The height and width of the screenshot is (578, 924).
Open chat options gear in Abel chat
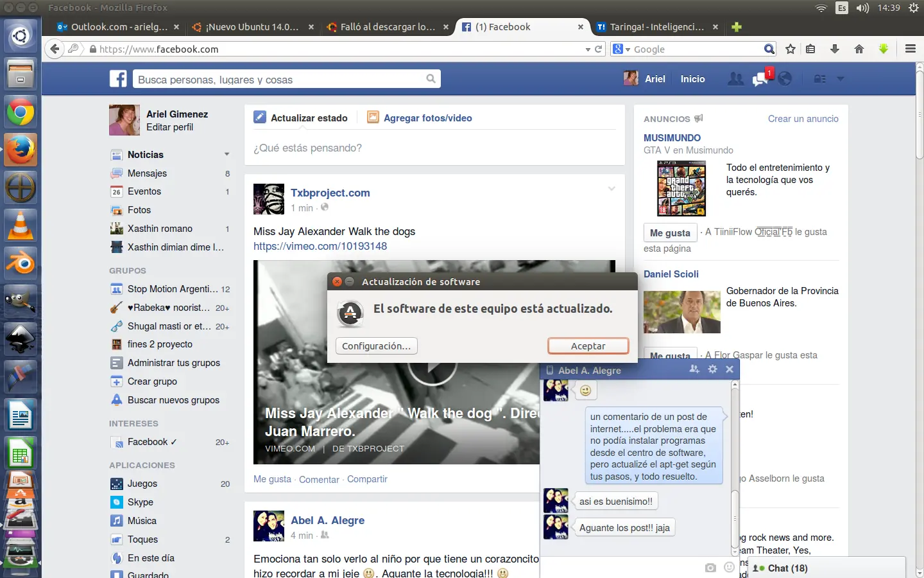click(712, 369)
